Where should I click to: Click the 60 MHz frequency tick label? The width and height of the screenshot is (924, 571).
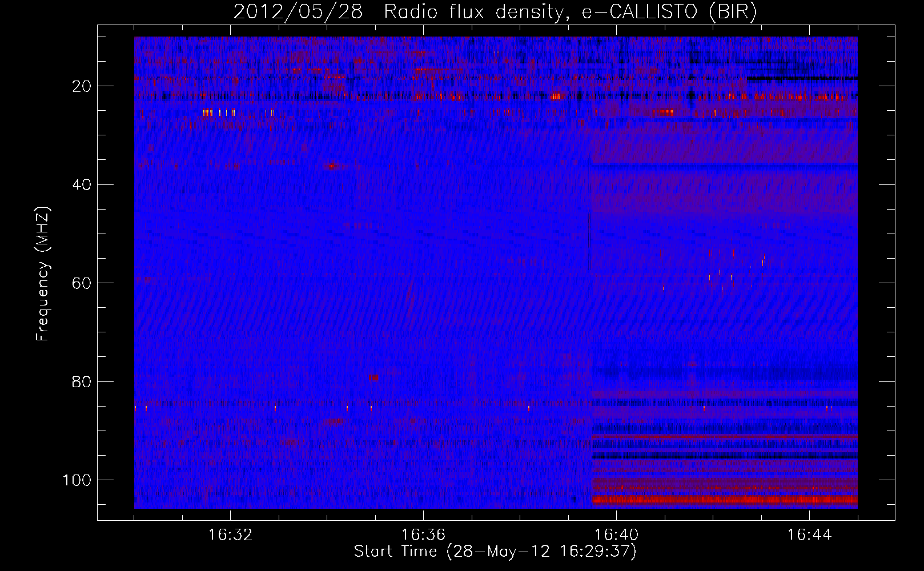tap(82, 283)
